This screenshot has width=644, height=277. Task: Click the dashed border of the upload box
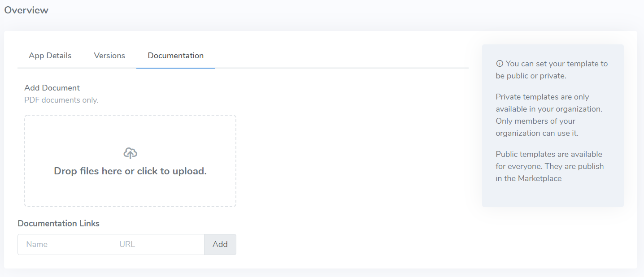click(130, 116)
